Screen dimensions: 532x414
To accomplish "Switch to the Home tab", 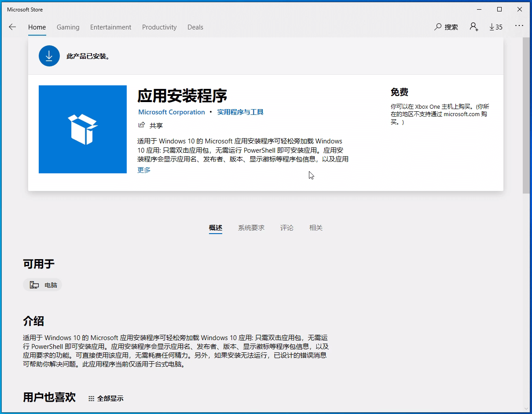I will [37, 27].
